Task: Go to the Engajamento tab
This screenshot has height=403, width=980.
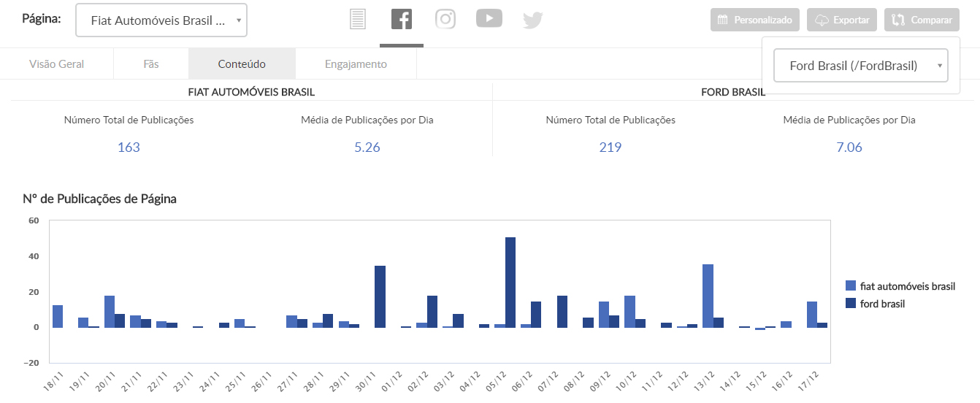Action: pyautogui.click(x=356, y=64)
